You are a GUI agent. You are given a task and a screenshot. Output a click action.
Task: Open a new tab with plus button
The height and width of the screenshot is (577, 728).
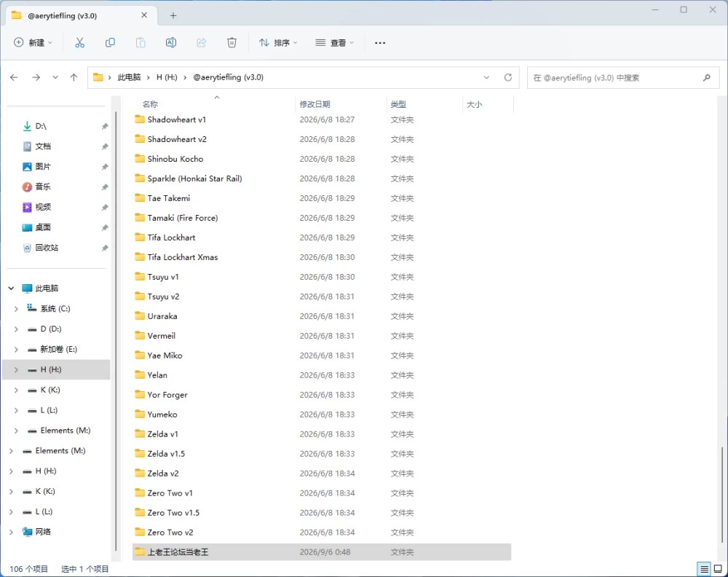pyautogui.click(x=173, y=16)
